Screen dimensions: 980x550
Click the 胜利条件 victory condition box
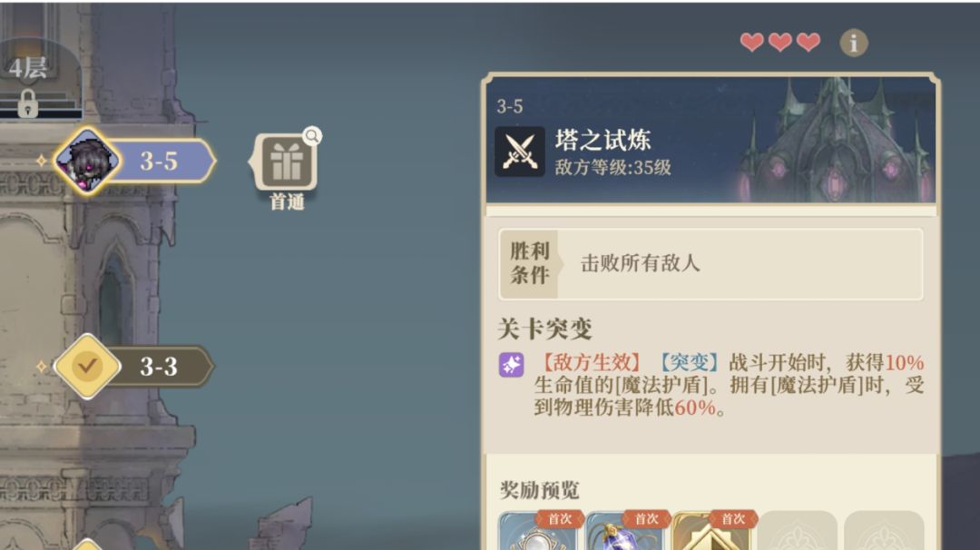click(710, 264)
